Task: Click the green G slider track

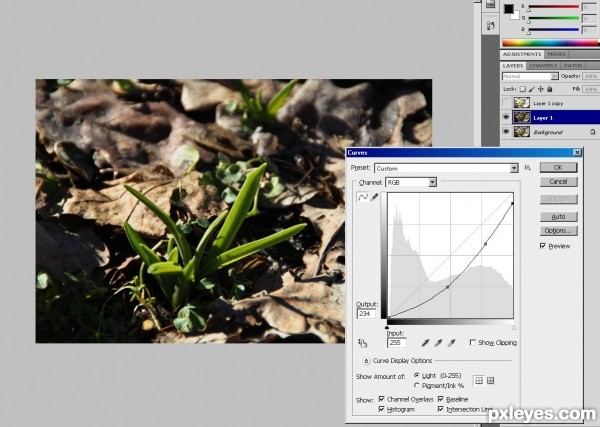Action: [553, 18]
